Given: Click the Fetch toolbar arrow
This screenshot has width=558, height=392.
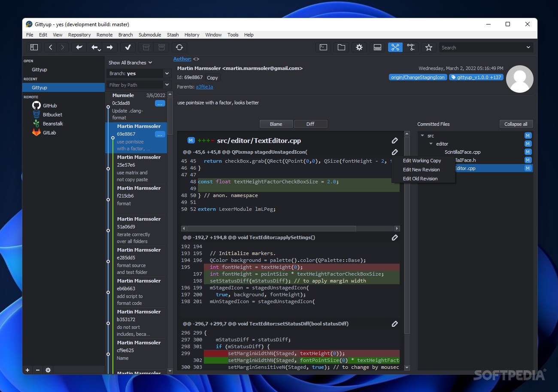Looking at the screenshot, I should 79,47.
